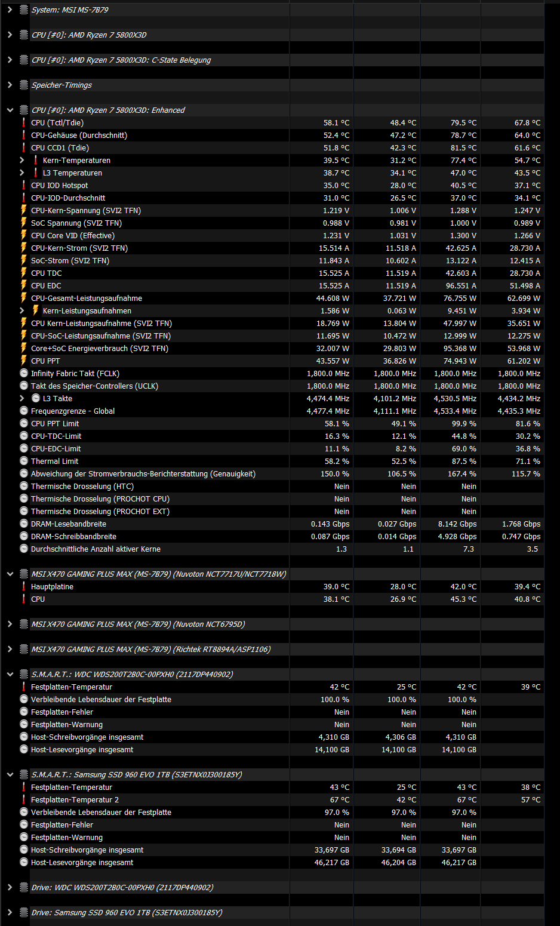
Task: Click the 4,474.4 MHz value of L3 Takte
Action: 328,398
